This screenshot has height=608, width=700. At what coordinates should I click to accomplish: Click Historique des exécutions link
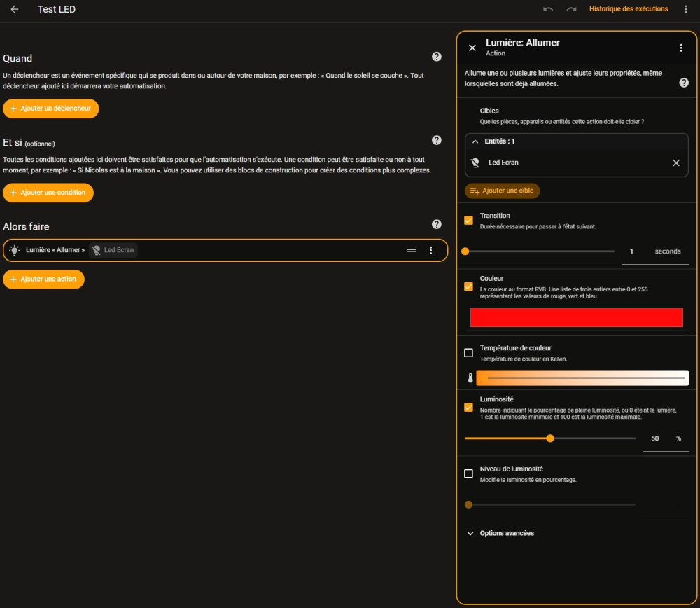point(629,9)
